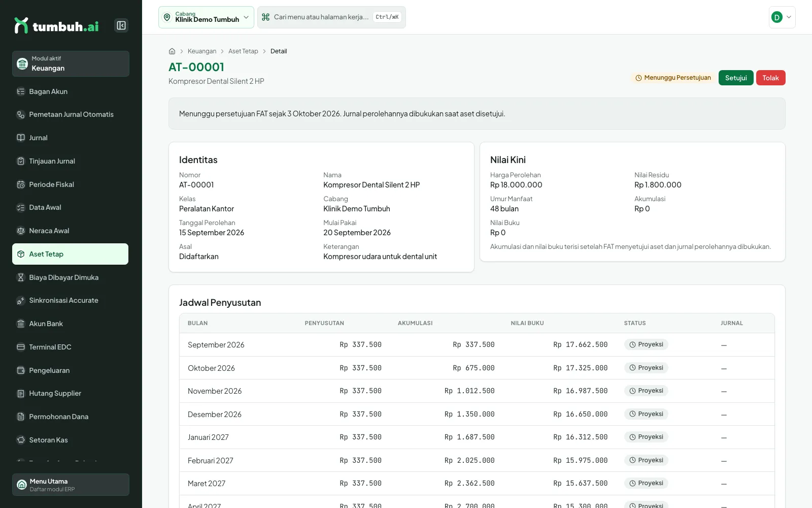This screenshot has height=508, width=812.
Task: Click the Aset Tetap box icon
Action: pos(21,254)
